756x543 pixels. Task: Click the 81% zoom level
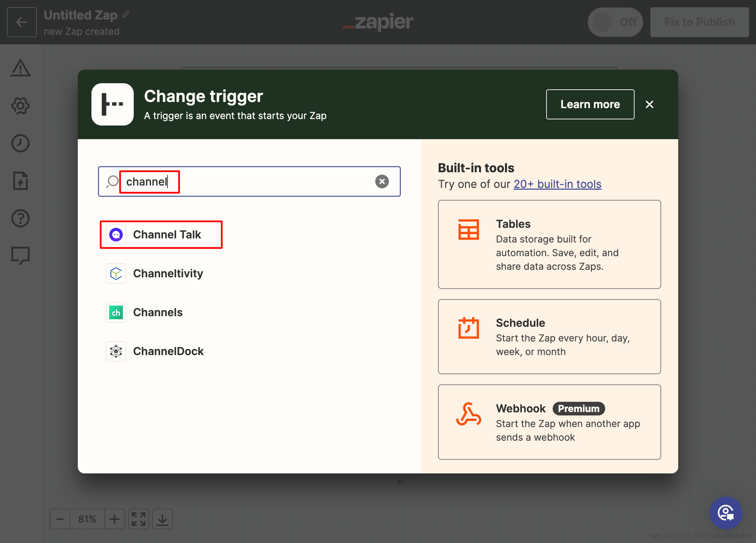click(87, 519)
